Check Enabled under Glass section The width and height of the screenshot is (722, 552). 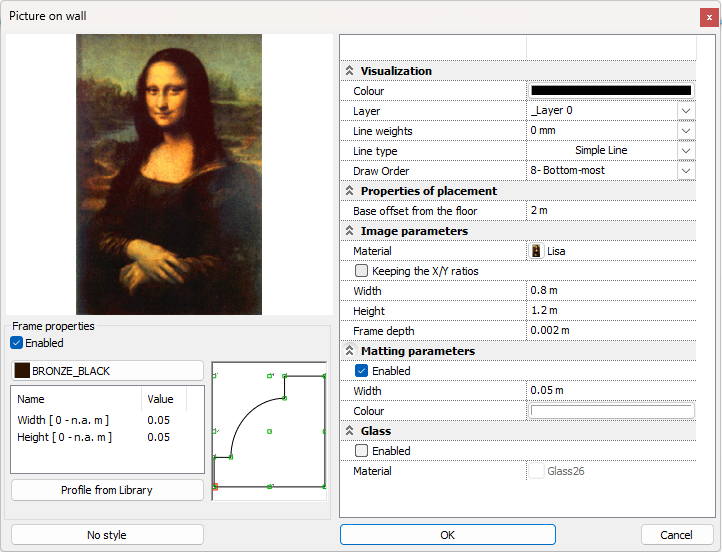pyautogui.click(x=362, y=451)
